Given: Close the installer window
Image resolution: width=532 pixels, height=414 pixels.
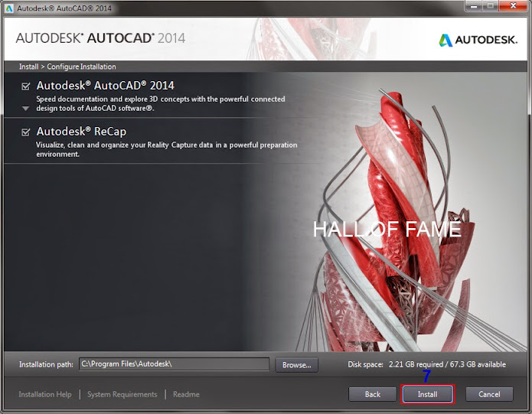Looking at the screenshot, I should tap(514, 6).
